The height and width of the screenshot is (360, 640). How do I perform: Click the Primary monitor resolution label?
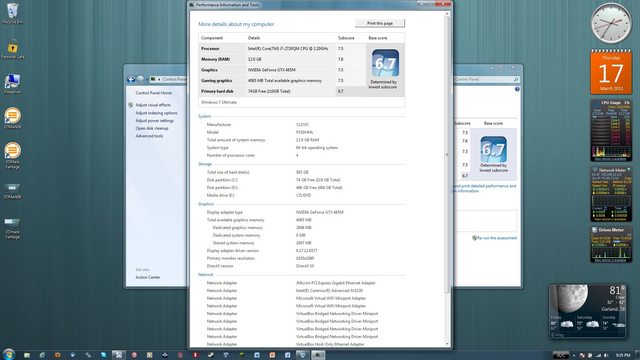(x=231, y=258)
